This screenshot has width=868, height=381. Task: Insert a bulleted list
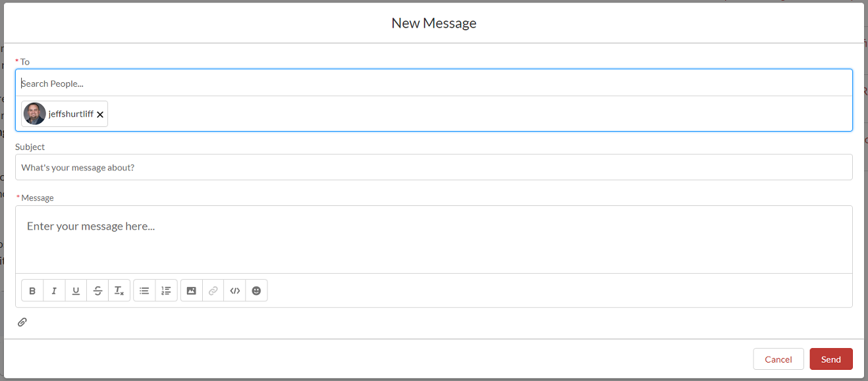(144, 290)
